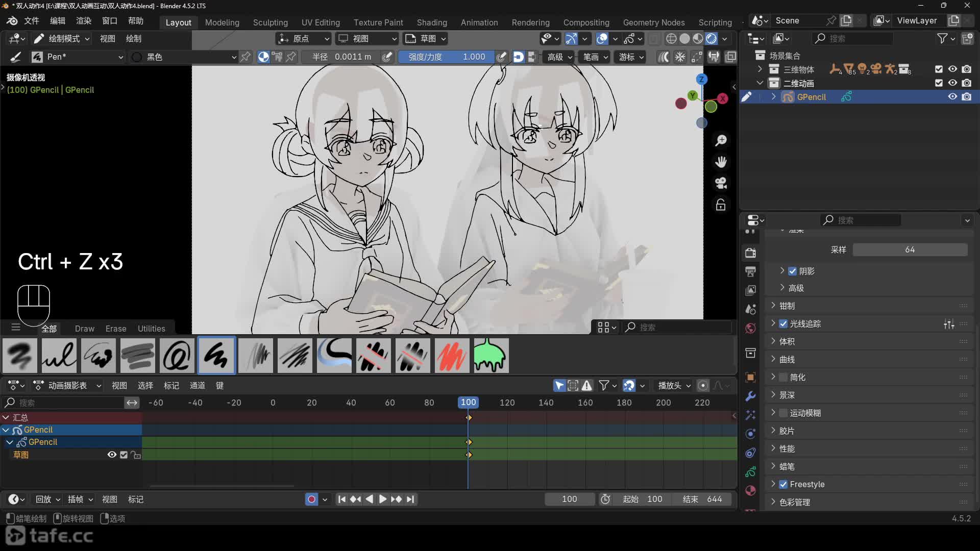Select the green dripping ink brush

491,356
